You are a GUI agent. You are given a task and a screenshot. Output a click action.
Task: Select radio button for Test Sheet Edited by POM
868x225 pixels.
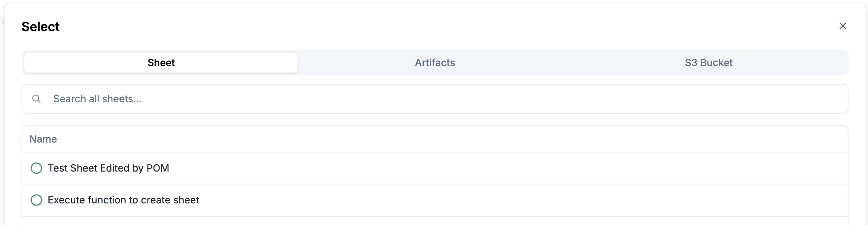(x=36, y=168)
